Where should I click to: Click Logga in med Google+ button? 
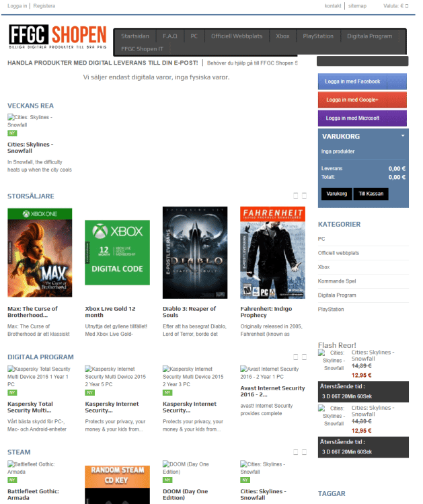pyautogui.click(x=362, y=100)
